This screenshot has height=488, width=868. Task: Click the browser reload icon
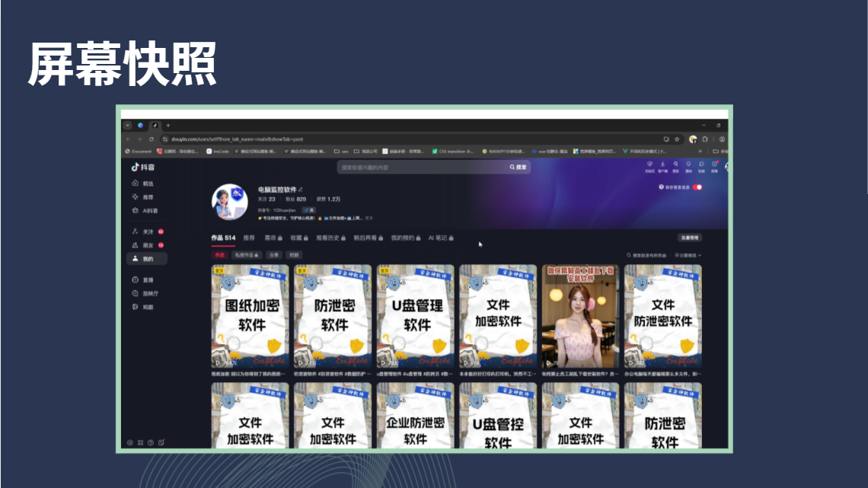click(x=151, y=139)
